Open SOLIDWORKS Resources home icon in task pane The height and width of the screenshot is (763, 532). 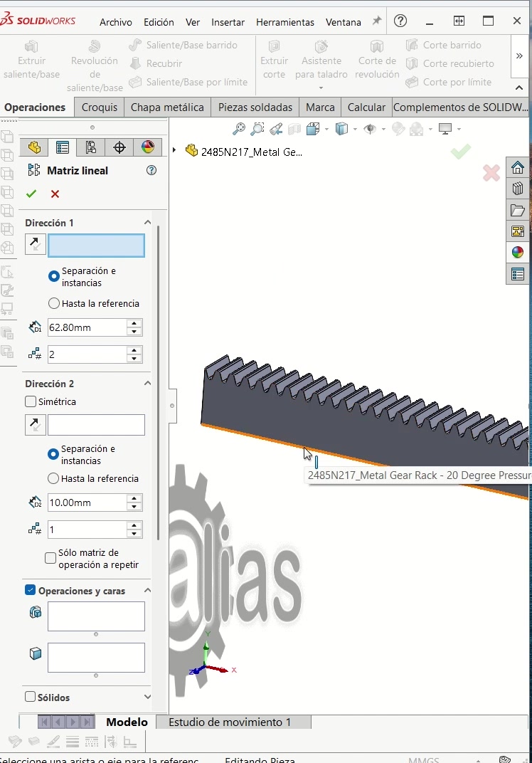point(517,167)
